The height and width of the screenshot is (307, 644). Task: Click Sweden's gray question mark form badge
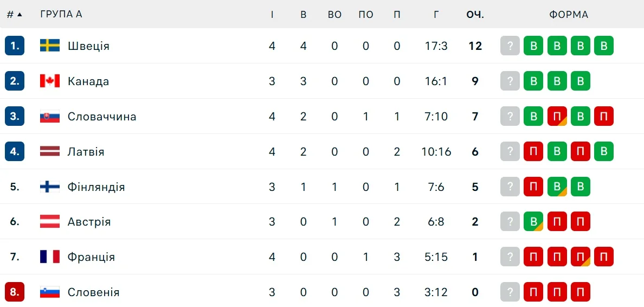pyautogui.click(x=510, y=46)
